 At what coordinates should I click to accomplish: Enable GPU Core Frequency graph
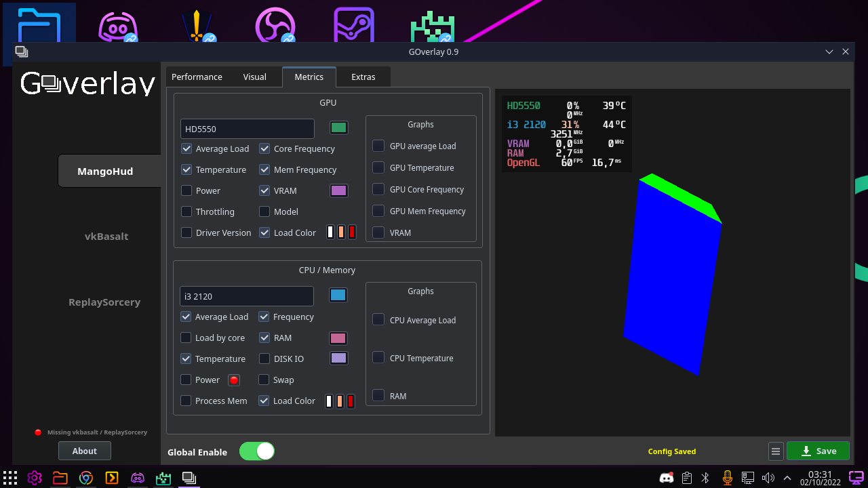tap(378, 189)
